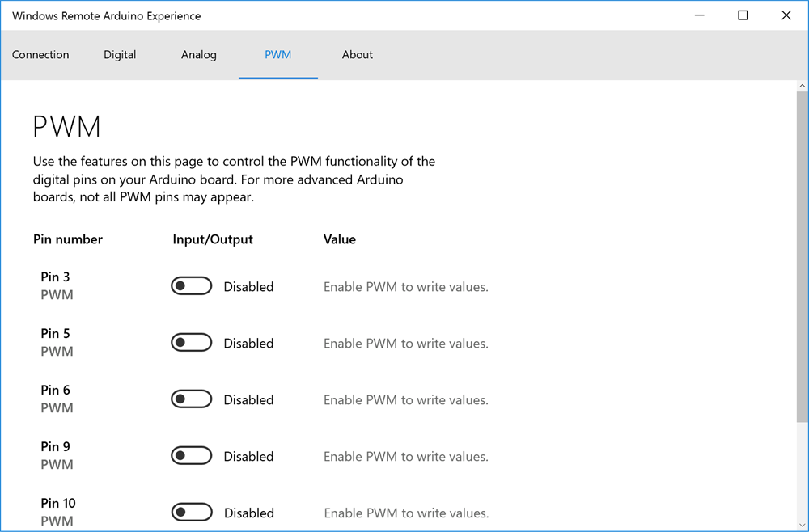Enable PWM output for Pin 9
The image size is (809, 532).
(191, 456)
